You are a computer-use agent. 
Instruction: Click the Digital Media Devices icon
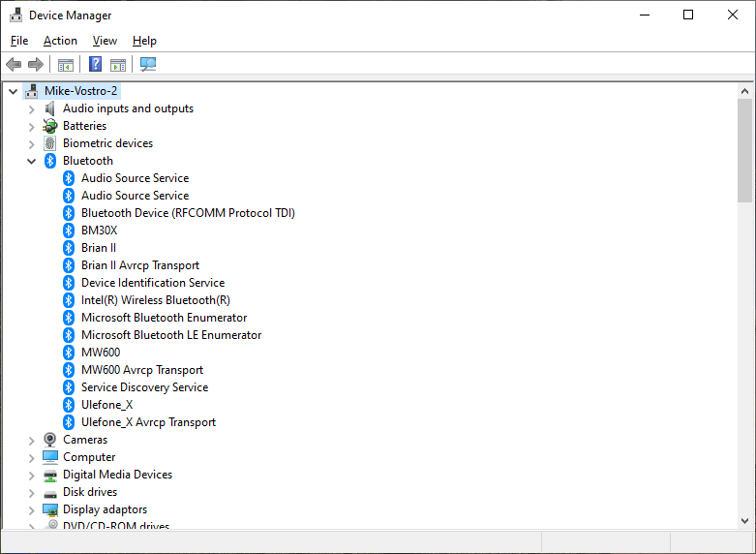(x=50, y=476)
